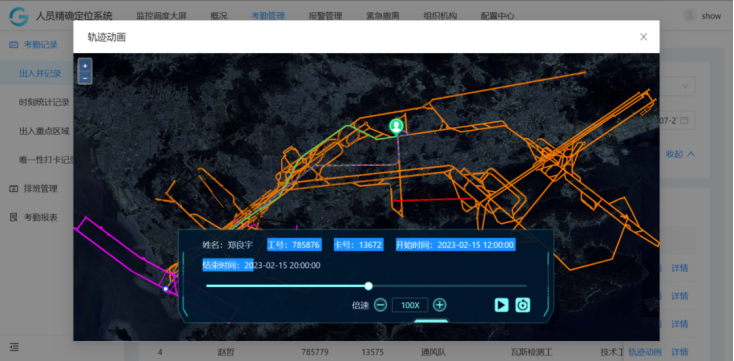Image resolution: width=734 pixels, height=361 pixels.
Task: Play the trajectory animation
Action: [501, 305]
